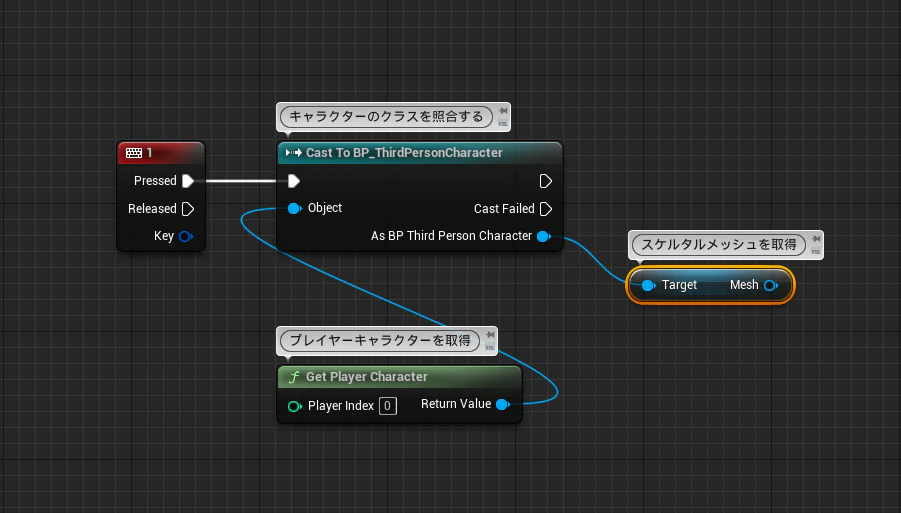Select the Get Player Character node title
This screenshot has width=901, height=513.
[x=367, y=377]
